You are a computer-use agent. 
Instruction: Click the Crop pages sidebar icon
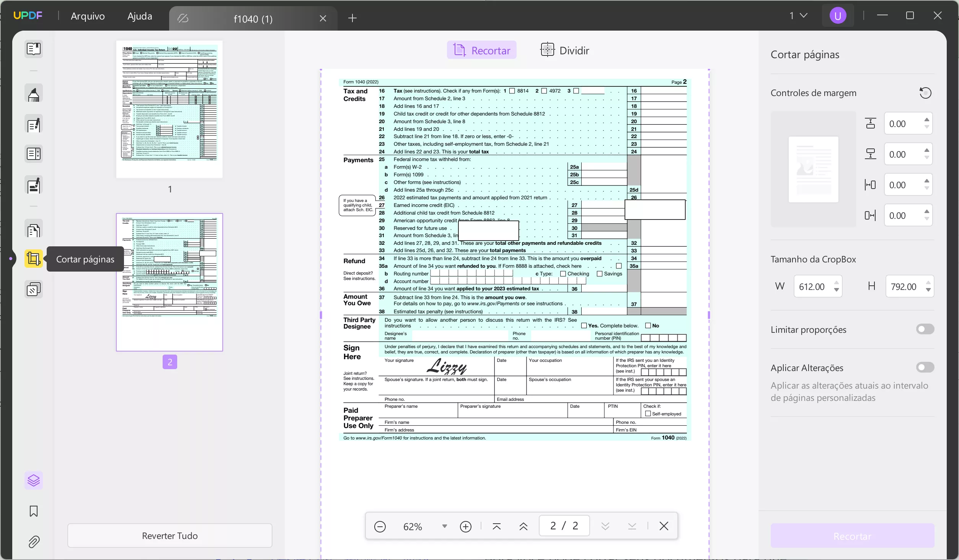[x=34, y=259]
